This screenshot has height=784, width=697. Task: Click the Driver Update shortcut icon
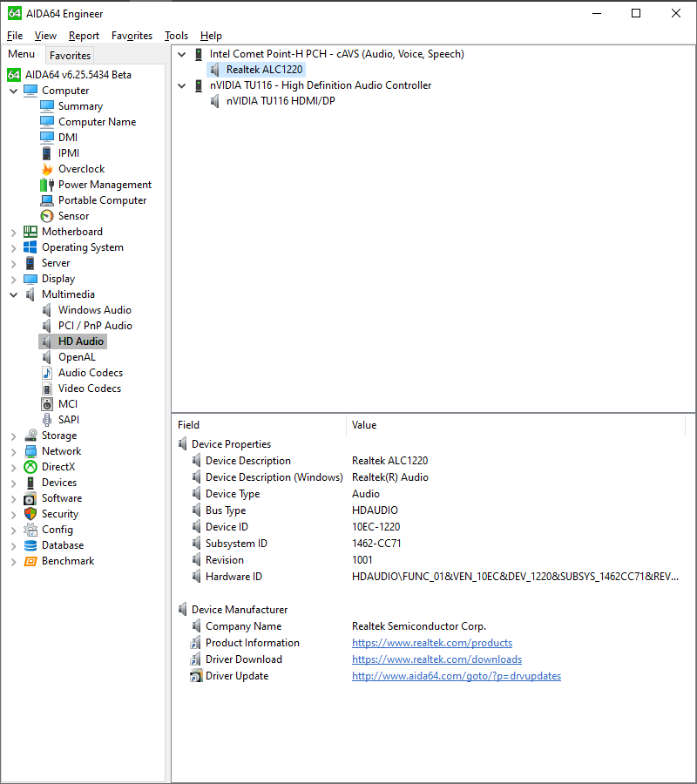(x=196, y=676)
